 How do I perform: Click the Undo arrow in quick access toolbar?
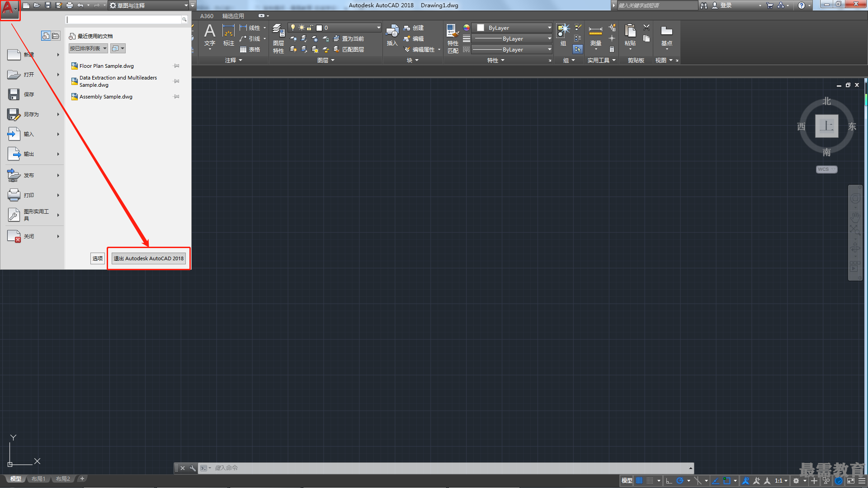(x=80, y=5)
